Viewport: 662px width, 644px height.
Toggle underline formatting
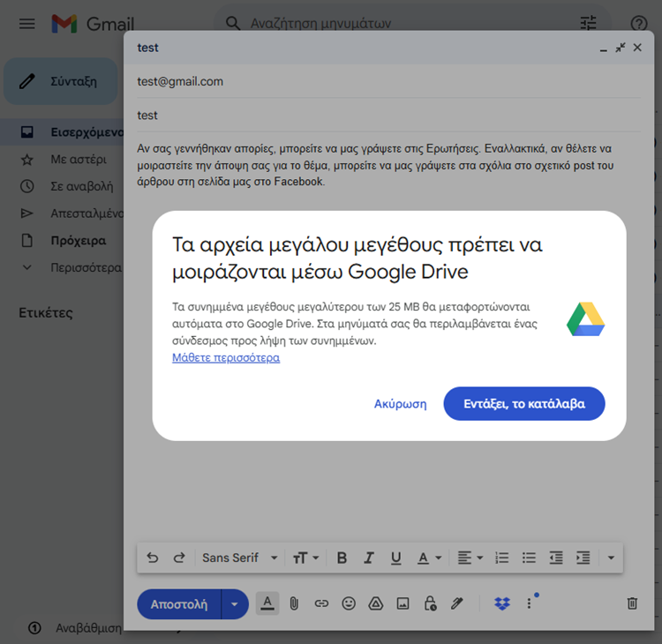395,558
